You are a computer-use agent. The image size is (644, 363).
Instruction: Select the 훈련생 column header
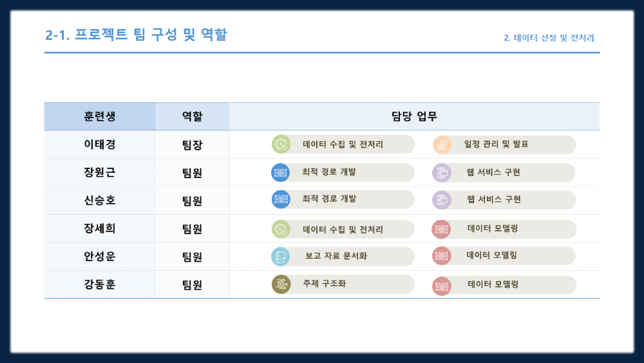pos(100,116)
